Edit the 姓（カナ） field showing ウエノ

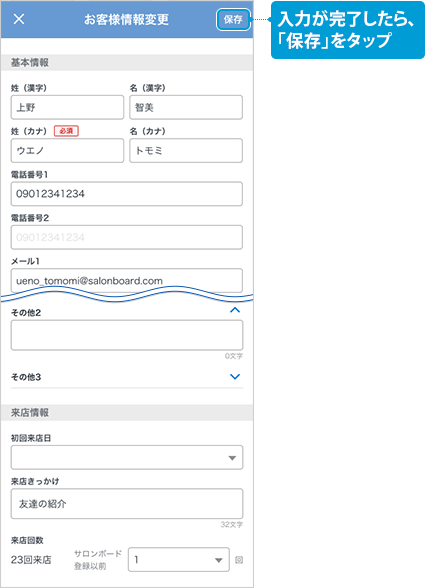tap(67, 151)
